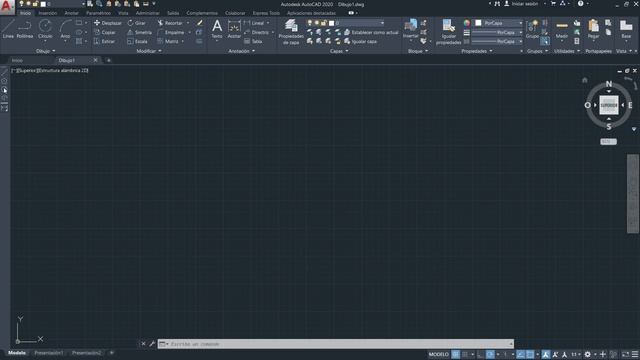Activate the Girar (rotate) tool

pyautogui.click(x=136, y=23)
